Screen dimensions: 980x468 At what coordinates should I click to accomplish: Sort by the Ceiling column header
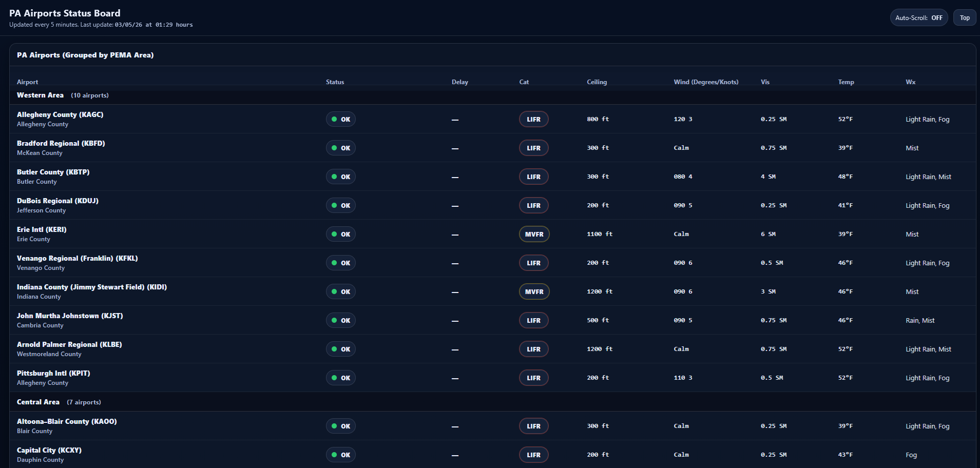click(x=597, y=82)
